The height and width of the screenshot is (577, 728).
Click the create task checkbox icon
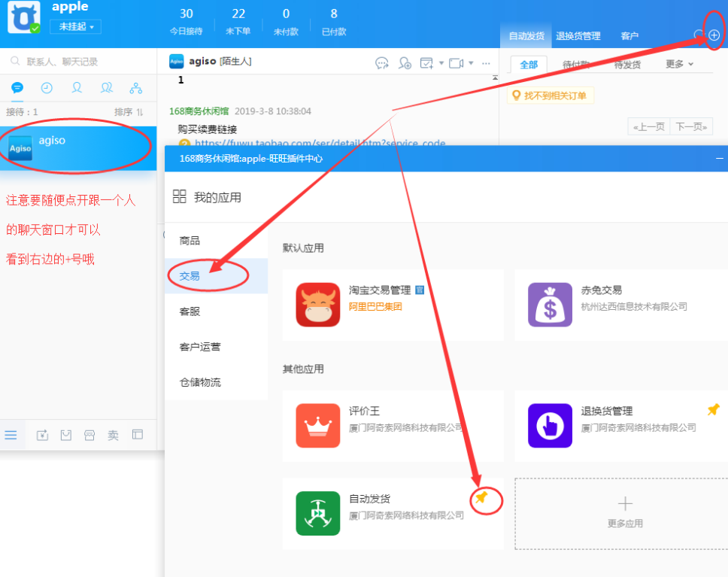(x=426, y=63)
